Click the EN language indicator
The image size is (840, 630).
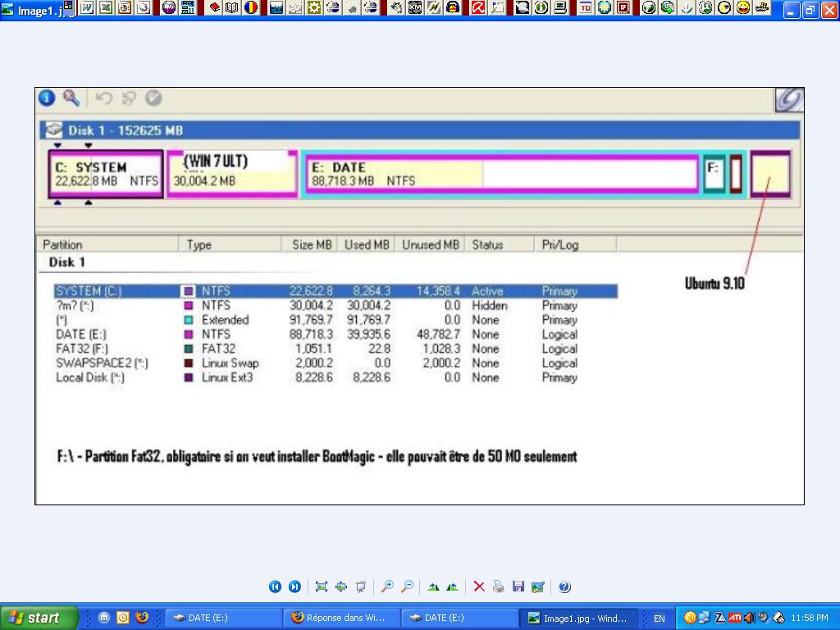(x=659, y=619)
